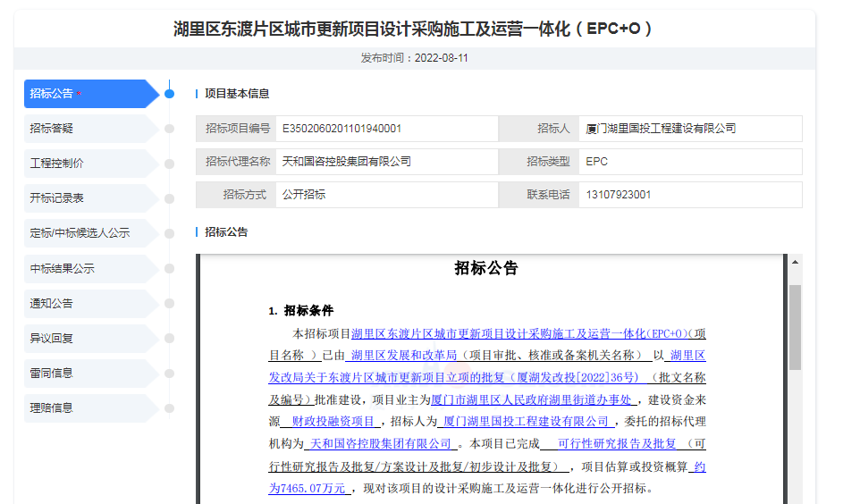Click the timeline dot beside 招标答疑
The image size is (860, 504).
pos(170,129)
